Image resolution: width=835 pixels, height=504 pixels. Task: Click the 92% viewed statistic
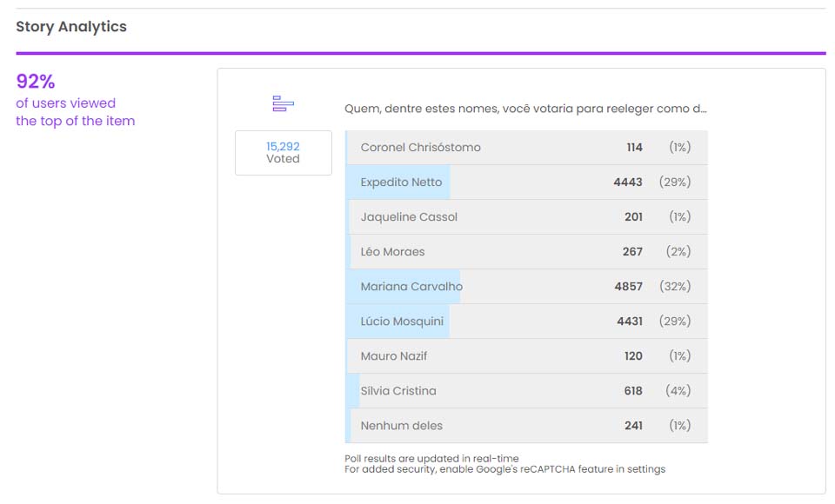click(36, 82)
